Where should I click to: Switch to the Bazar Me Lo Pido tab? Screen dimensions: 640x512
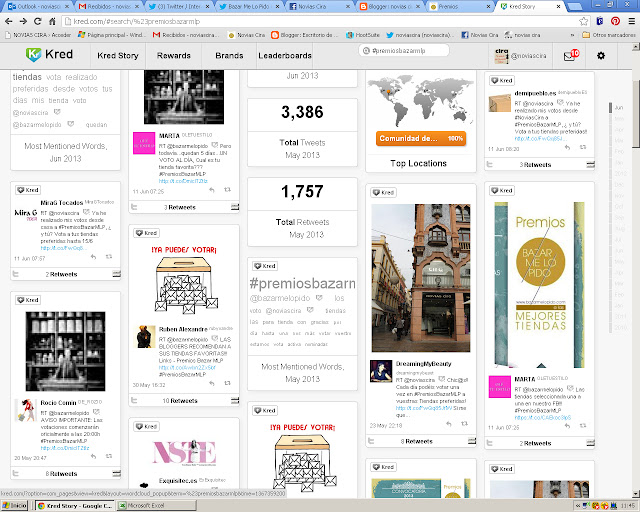(249, 7)
